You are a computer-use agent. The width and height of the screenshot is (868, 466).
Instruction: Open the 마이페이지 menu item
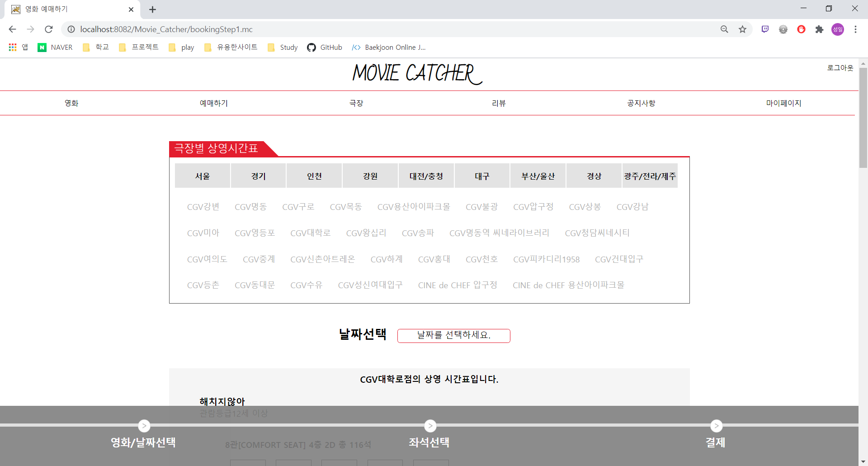click(x=783, y=103)
